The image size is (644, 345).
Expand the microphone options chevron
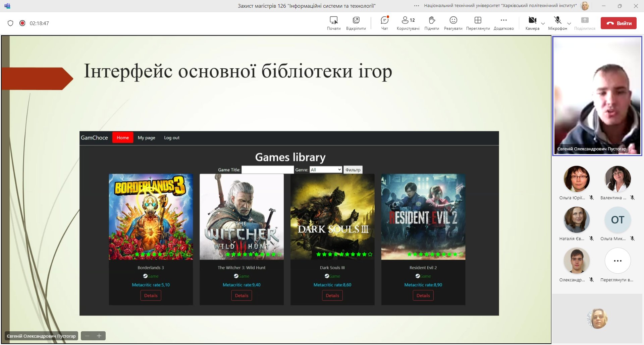coord(569,23)
